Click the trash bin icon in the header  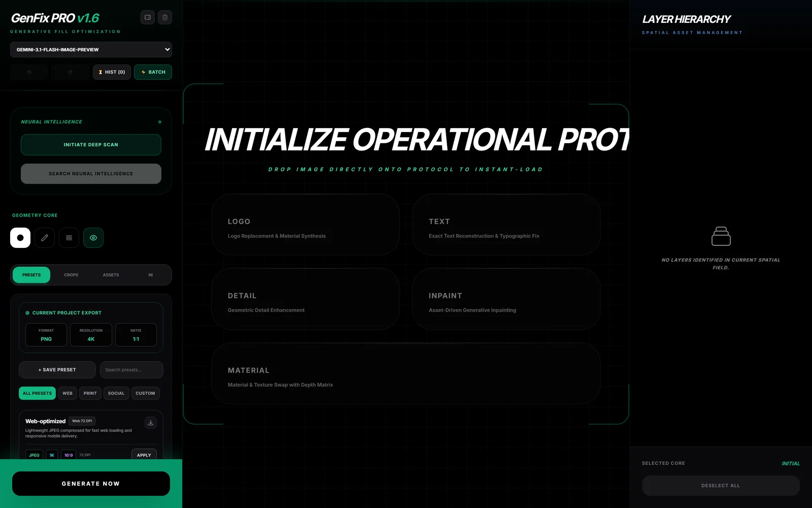pyautogui.click(x=165, y=17)
